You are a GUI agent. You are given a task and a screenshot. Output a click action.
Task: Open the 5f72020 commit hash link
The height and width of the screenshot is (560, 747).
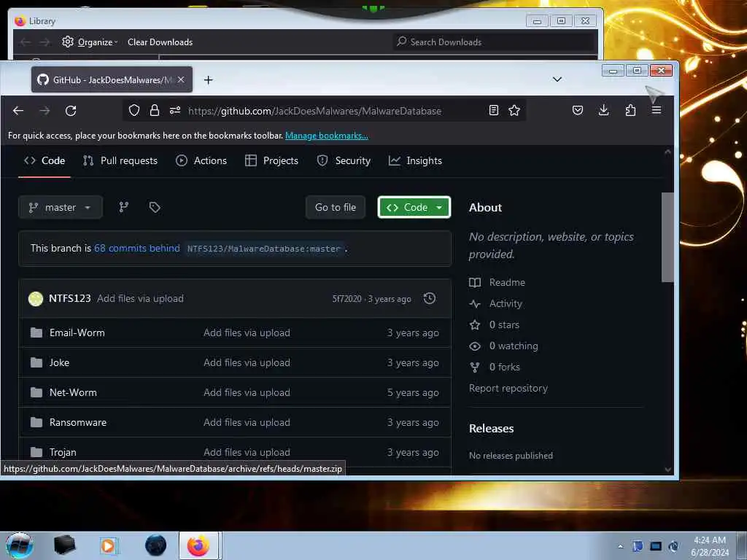coord(347,299)
